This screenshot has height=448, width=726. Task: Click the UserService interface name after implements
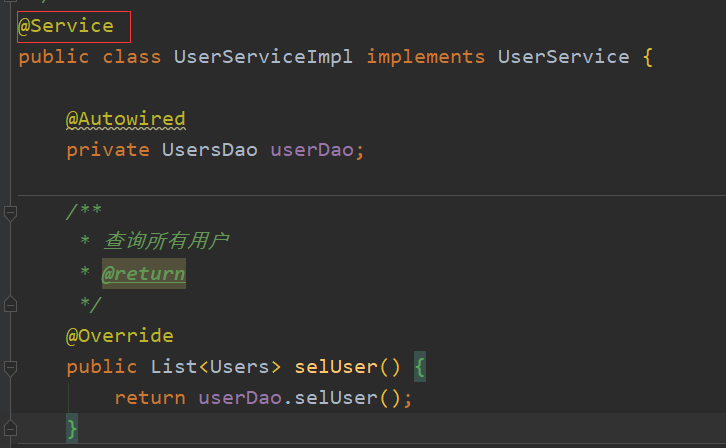point(564,56)
